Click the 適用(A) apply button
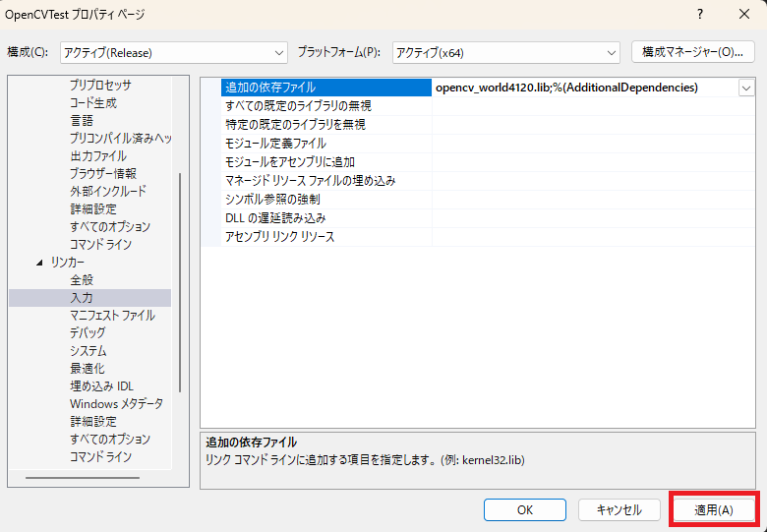The height and width of the screenshot is (532, 767). click(714, 509)
